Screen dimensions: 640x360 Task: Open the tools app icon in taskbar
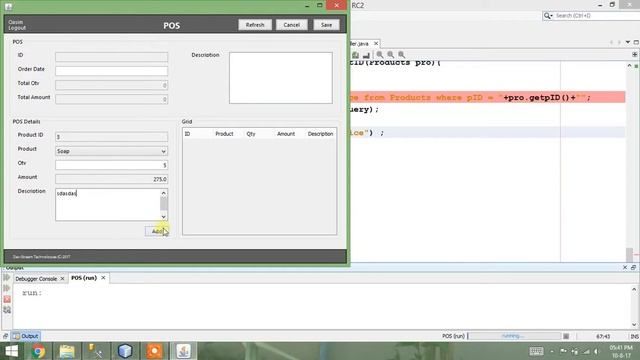pos(96,351)
